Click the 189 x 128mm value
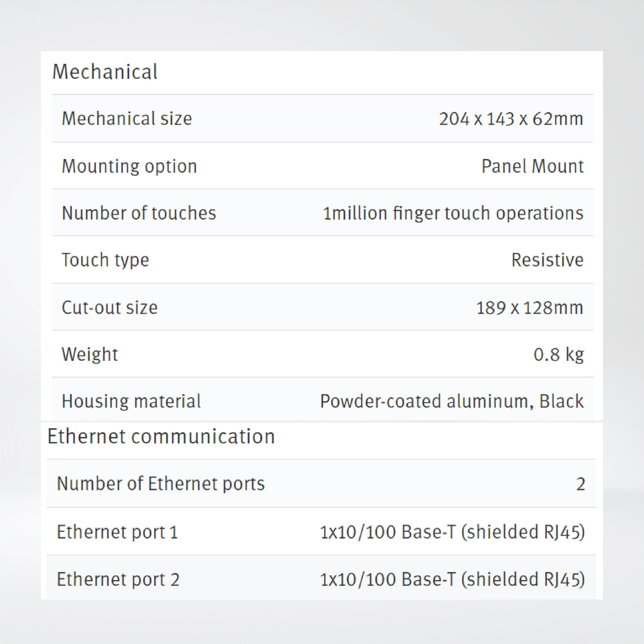Screen dimensions: 644x644 530,307
